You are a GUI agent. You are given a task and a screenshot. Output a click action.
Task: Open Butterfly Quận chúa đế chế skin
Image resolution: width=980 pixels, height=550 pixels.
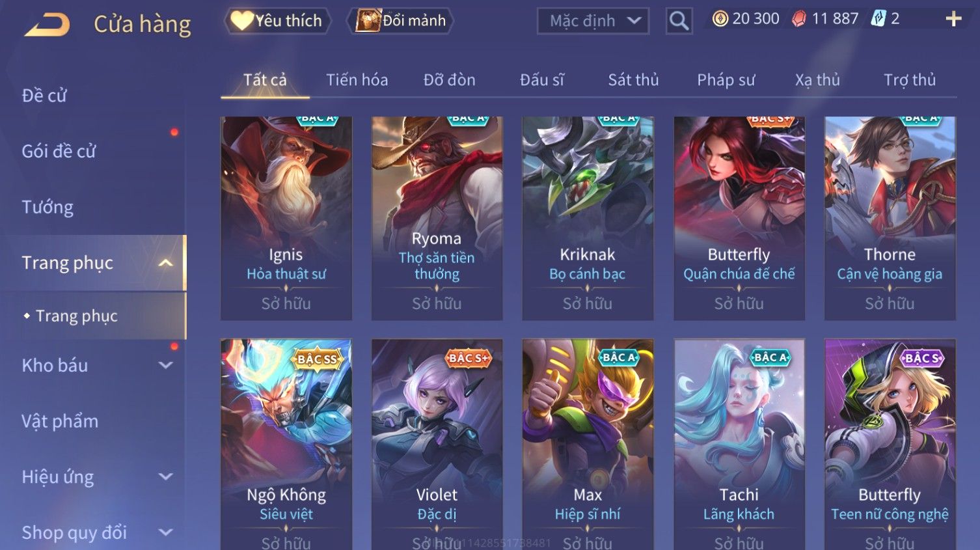pos(739,219)
